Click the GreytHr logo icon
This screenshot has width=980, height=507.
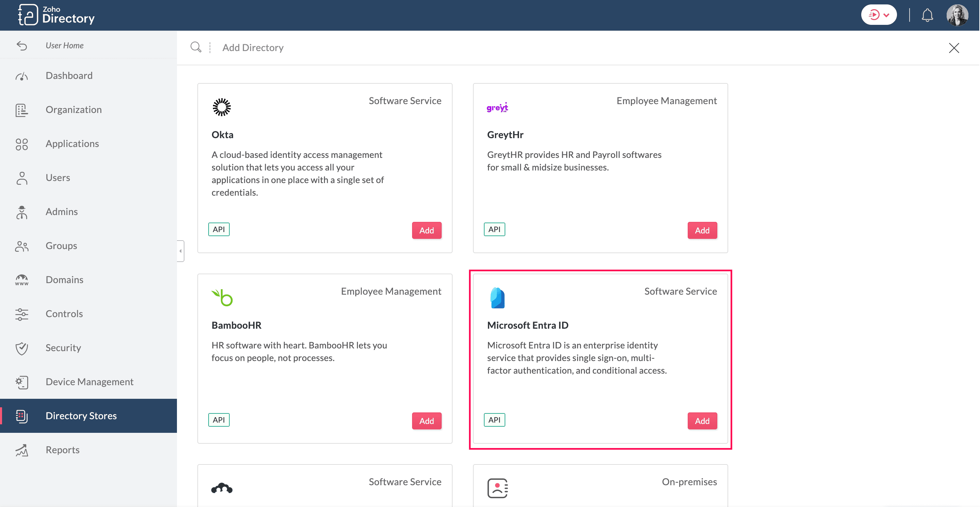pos(497,108)
